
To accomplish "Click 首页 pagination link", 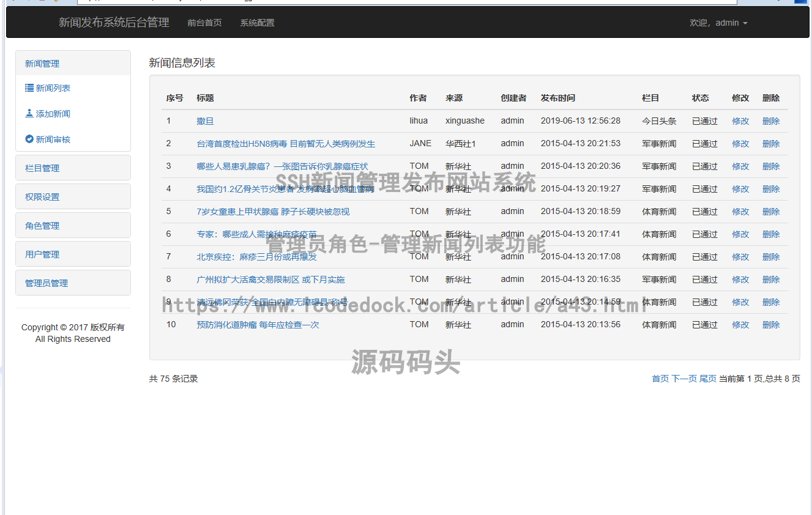I will pos(660,379).
